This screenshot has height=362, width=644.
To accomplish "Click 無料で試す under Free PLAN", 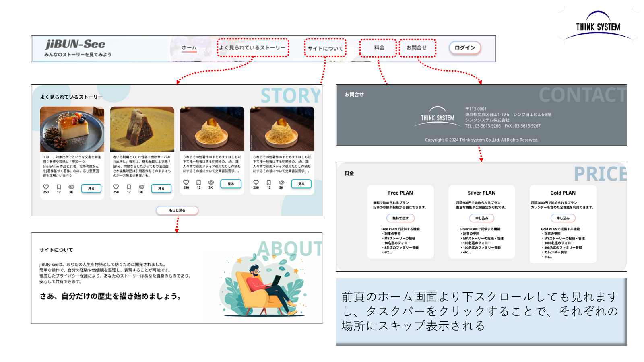I will pos(400,218).
